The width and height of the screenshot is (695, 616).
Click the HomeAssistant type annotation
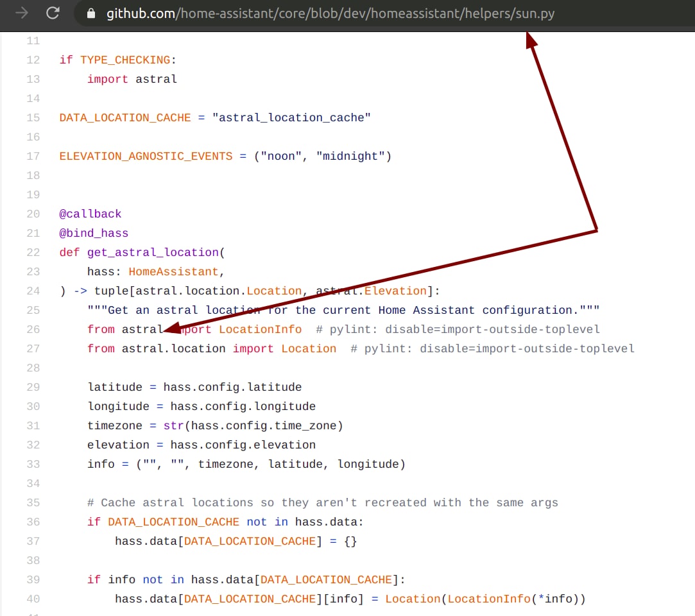pos(174,271)
